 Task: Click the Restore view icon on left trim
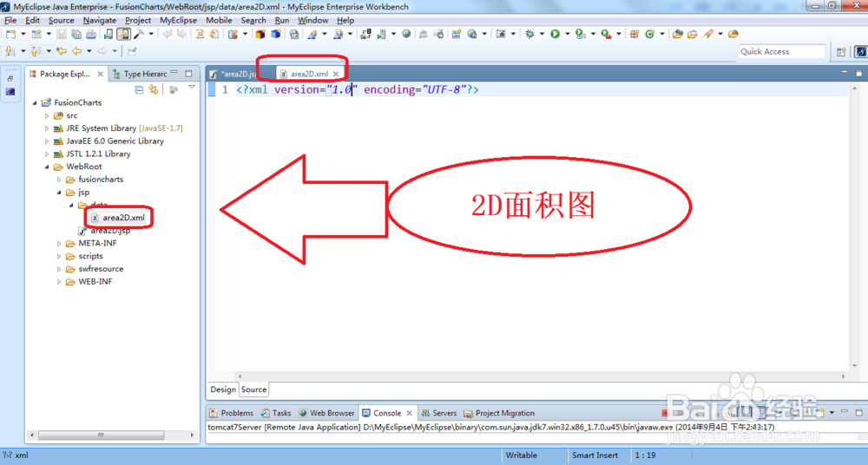point(10,79)
